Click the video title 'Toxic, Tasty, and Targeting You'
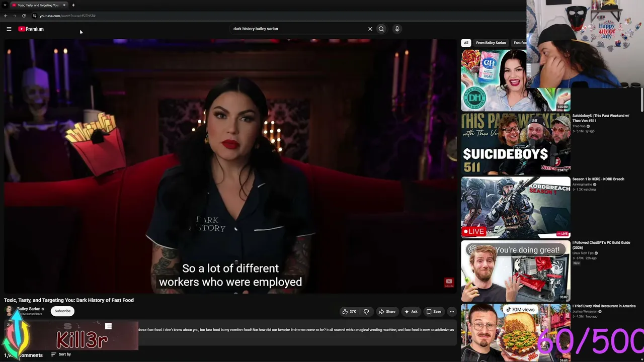This screenshot has width=644, height=362. (69, 300)
